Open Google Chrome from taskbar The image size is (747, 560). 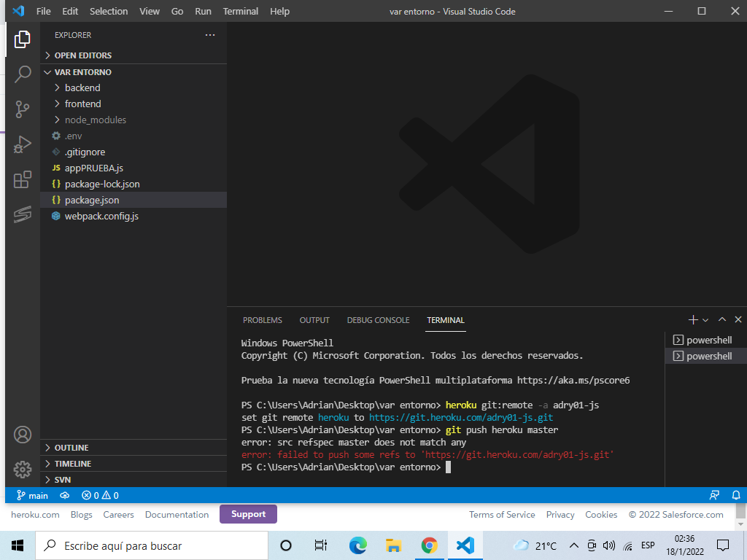point(429,545)
